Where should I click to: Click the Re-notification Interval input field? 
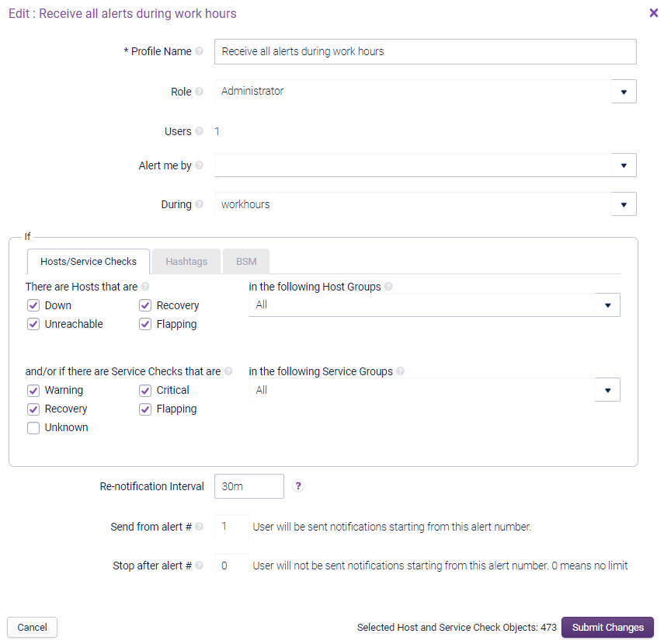tap(249, 486)
